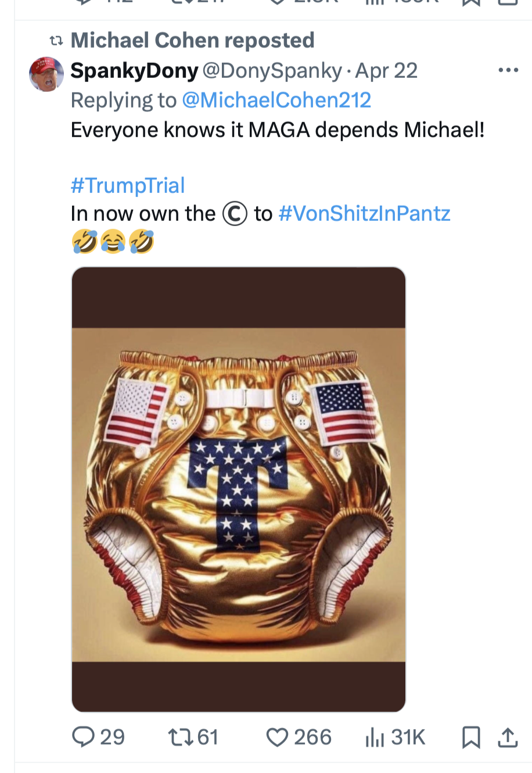532x773 pixels.
Task: Bookmark SpankyDony's post
Action: coord(470,738)
